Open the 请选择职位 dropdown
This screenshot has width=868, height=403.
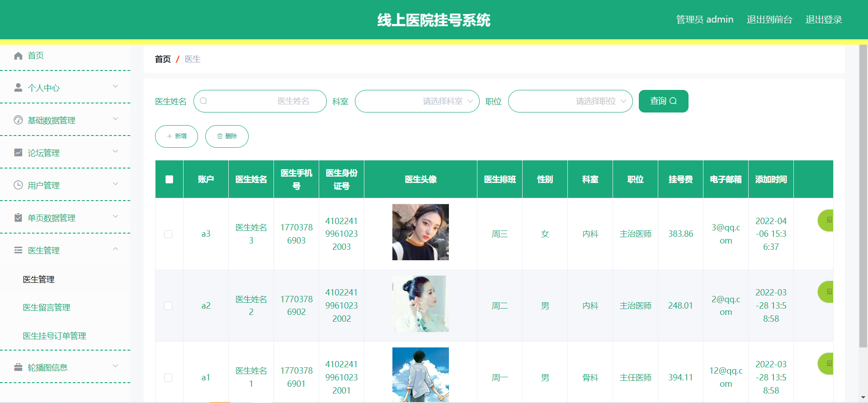[x=570, y=101]
